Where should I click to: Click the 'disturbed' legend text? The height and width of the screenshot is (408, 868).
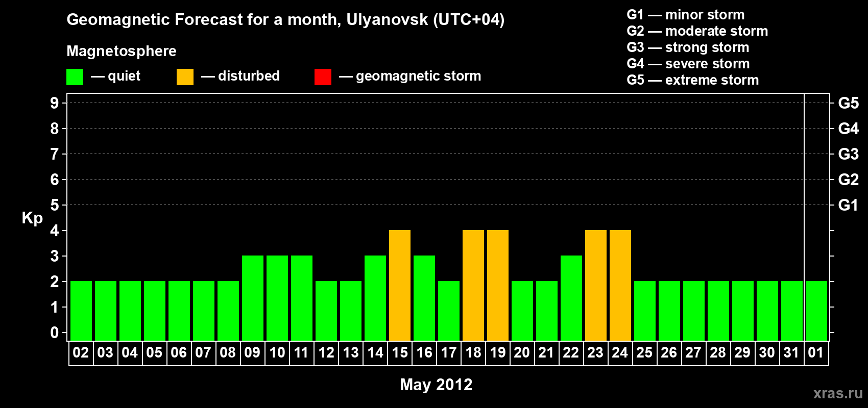click(249, 76)
